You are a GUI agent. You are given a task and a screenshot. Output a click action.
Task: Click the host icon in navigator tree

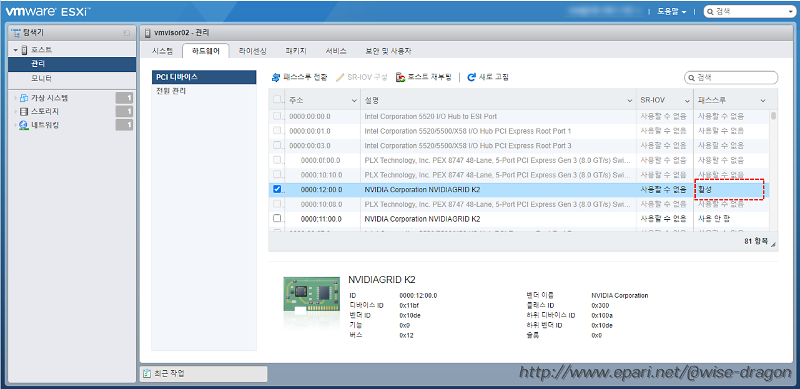pos(24,50)
